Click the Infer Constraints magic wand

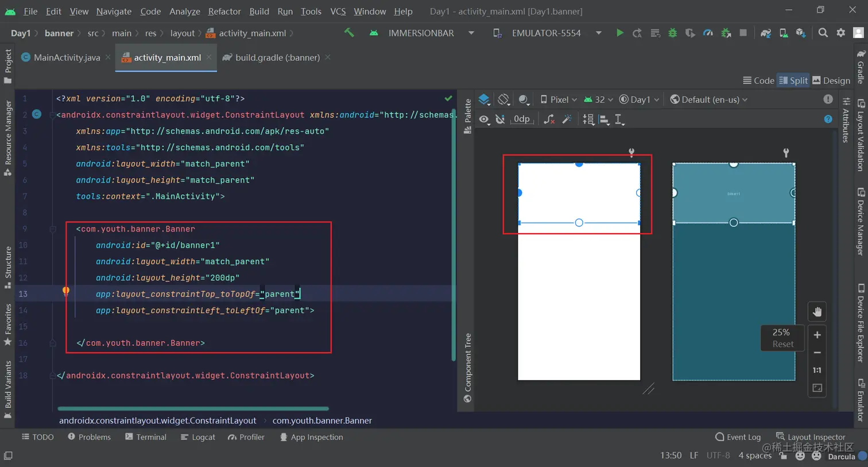pos(567,119)
